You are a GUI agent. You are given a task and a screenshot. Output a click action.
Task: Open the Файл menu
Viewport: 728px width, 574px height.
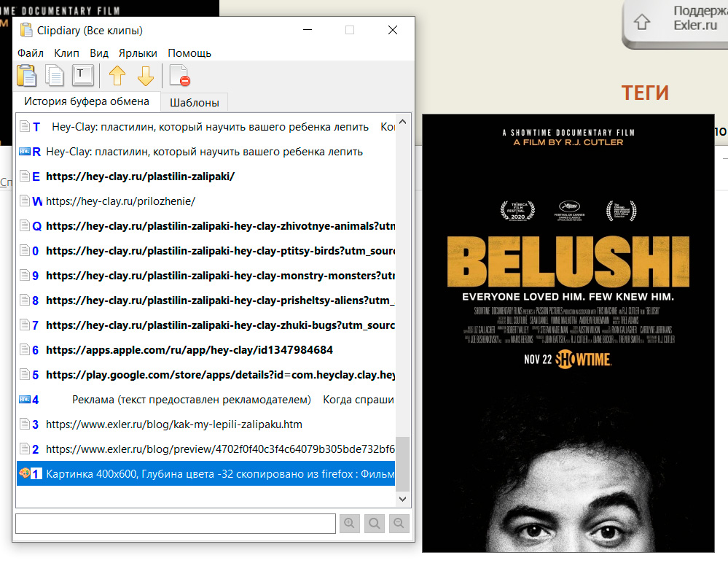point(31,53)
